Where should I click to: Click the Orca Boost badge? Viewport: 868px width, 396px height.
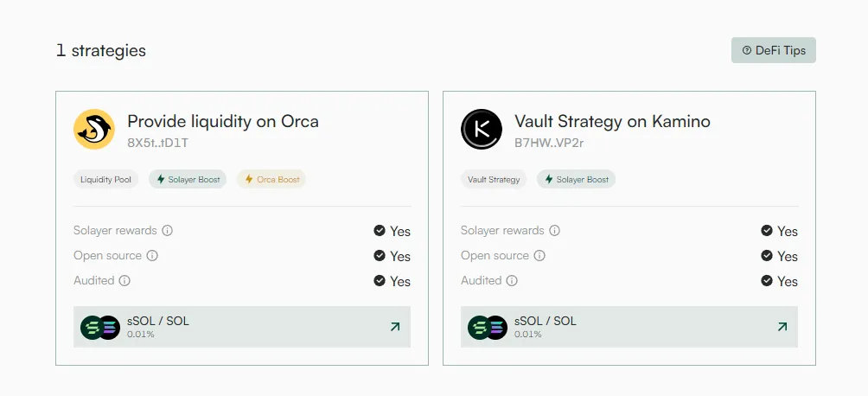pos(271,180)
